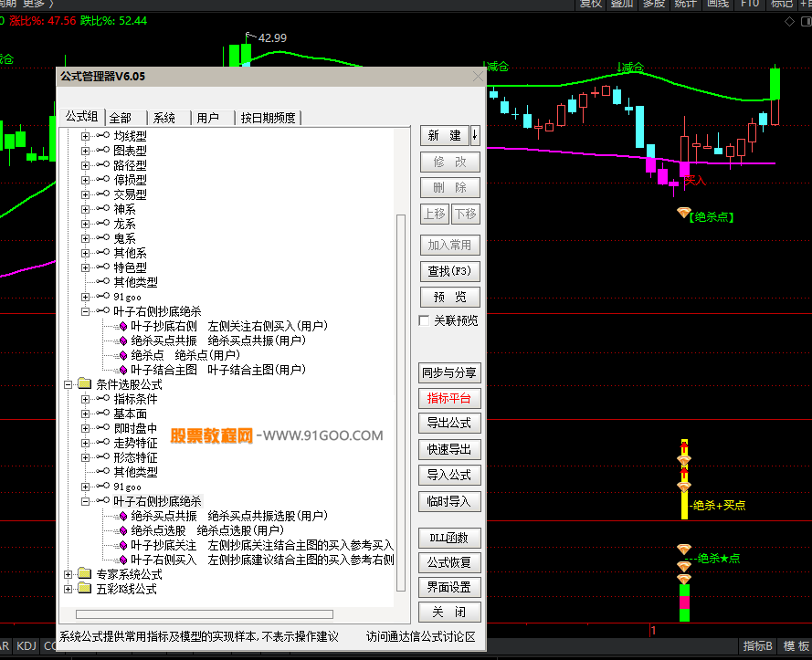Select the 叶子结合主图 formula diamond icon

pyautogui.click(x=123, y=370)
